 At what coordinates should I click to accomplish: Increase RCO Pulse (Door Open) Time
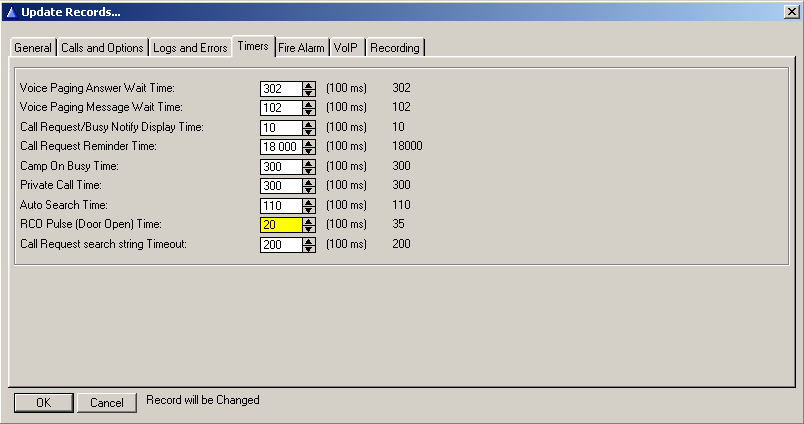click(309, 221)
